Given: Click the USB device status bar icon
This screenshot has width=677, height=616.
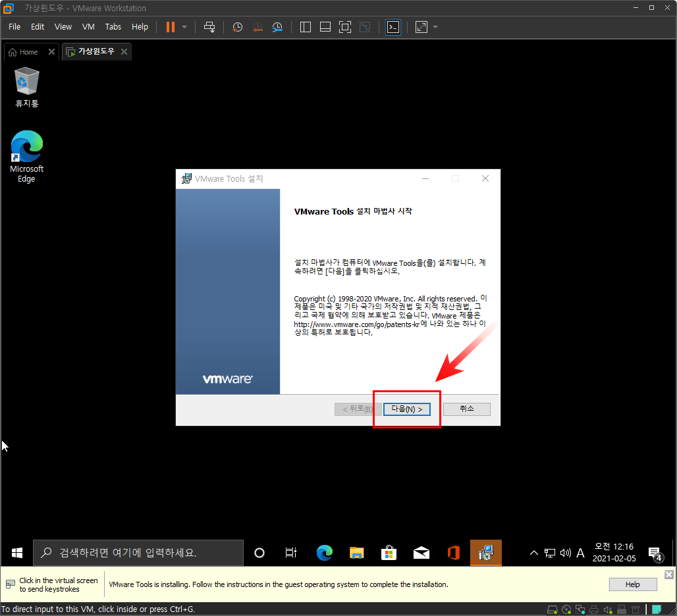Looking at the screenshot, I should coord(622,609).
